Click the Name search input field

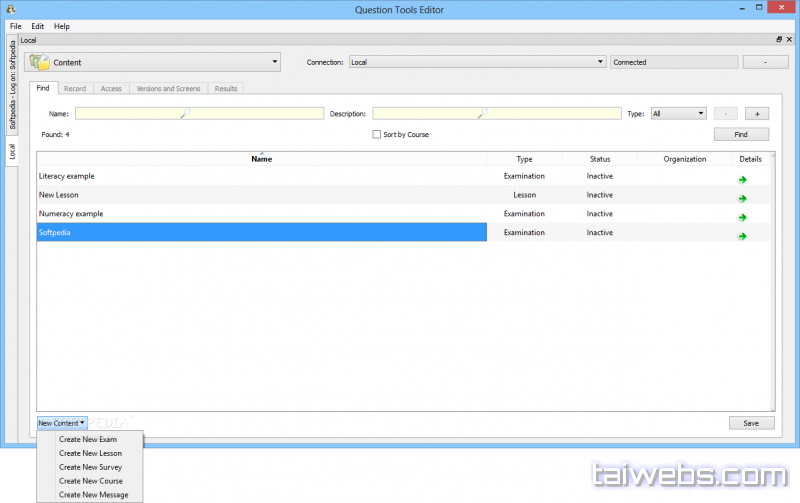[x=199, y=114]
